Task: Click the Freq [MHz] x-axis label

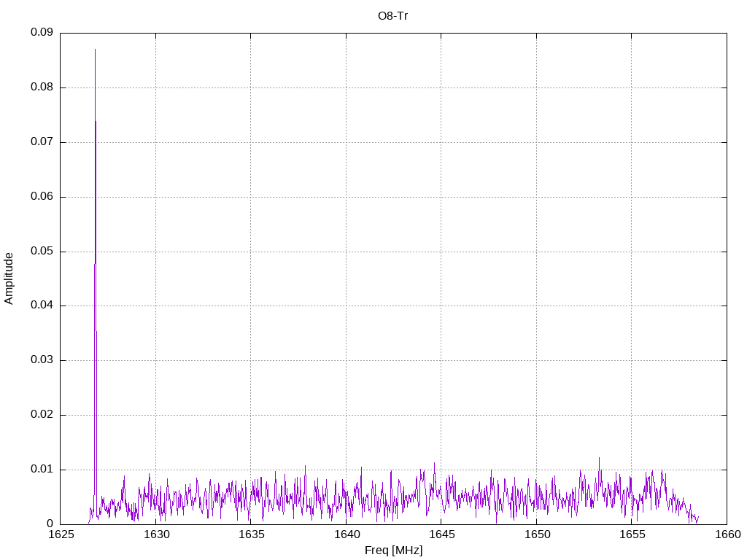Action: pos(393,551)
